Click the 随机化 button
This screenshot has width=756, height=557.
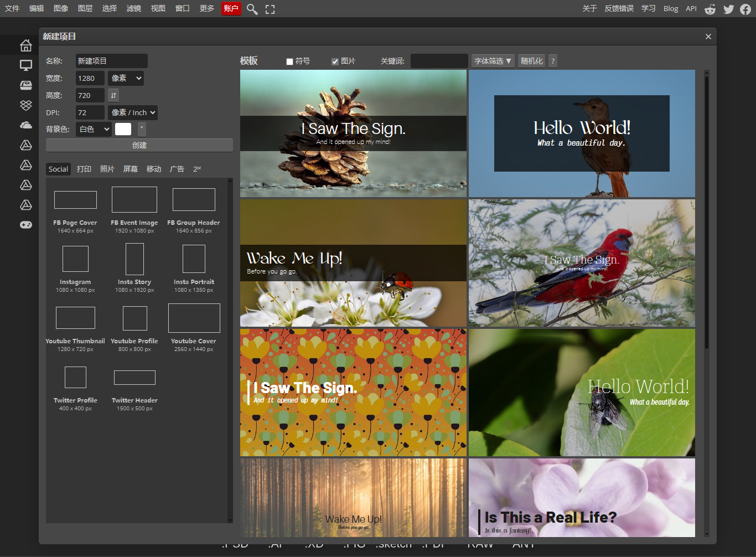coord(532,61)
